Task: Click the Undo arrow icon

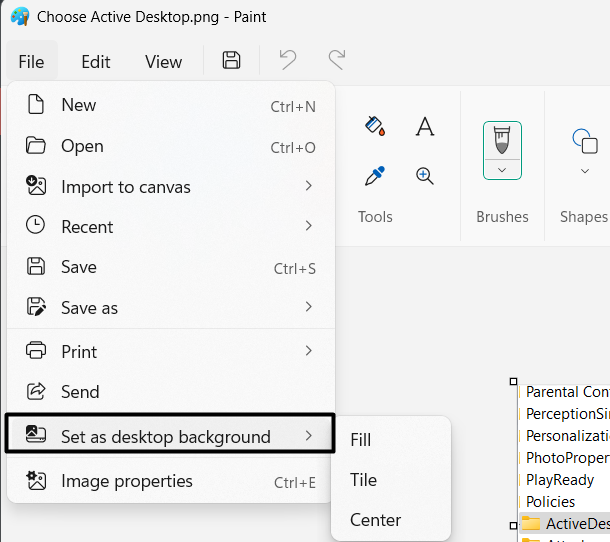Action: pyautogui.click(x=288, y=61)
